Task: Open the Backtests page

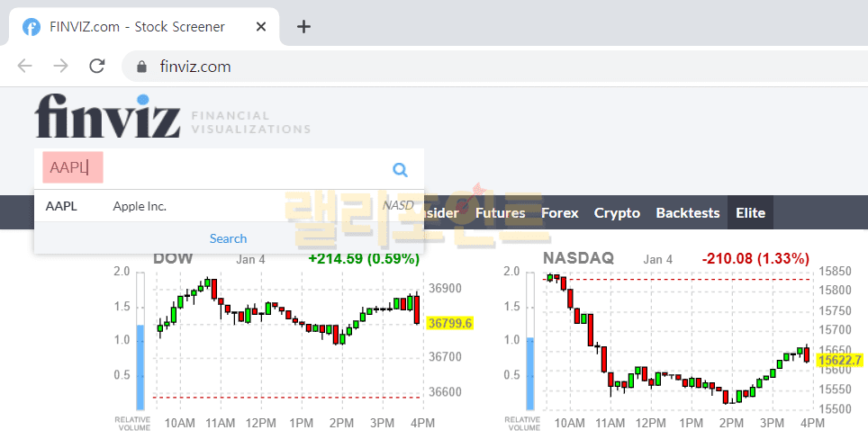Action: (x=688, y=213)
